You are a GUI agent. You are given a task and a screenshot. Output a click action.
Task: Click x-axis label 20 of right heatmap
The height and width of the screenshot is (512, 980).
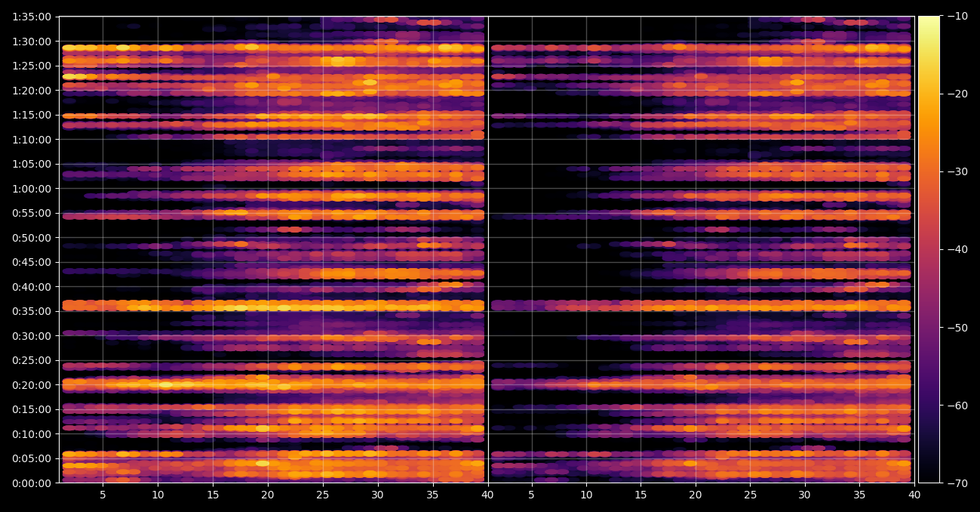click(695, 495)
